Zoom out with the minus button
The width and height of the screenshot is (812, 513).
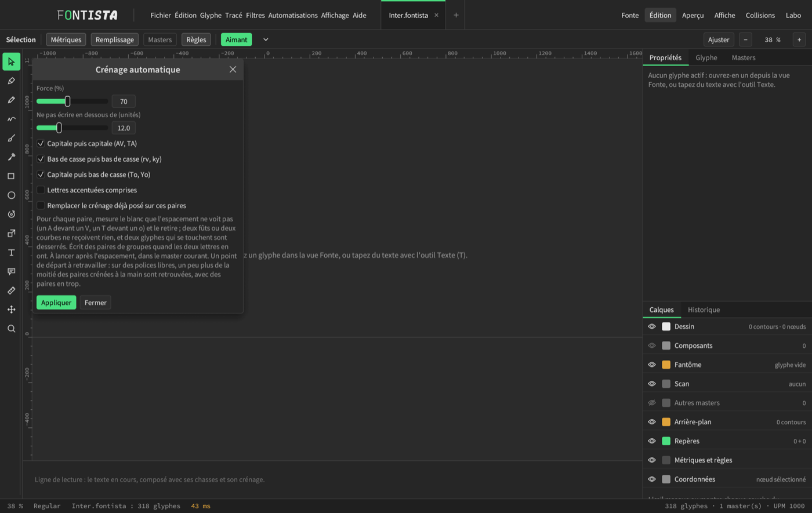click(x=746, y=40)
